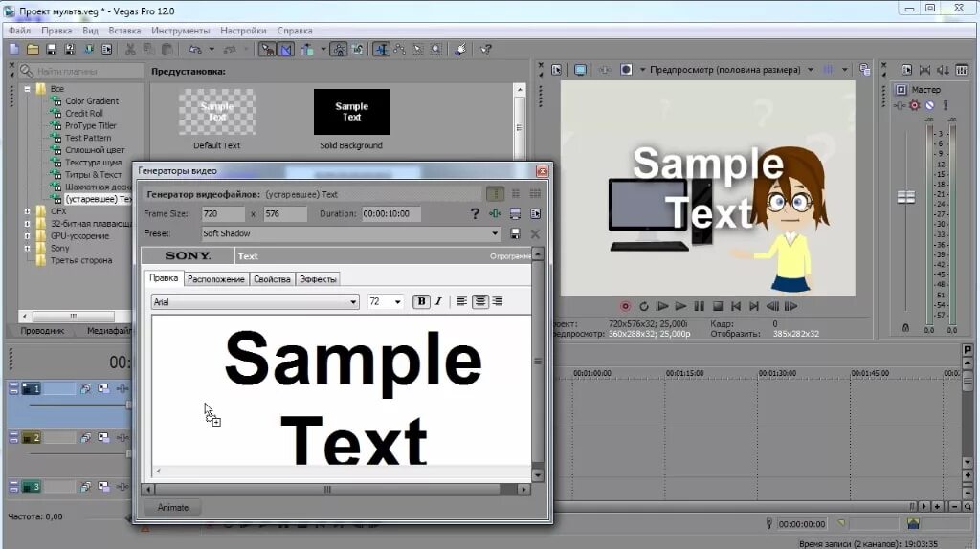
Task: Click the Bold B button
Action: click(421, 301)
